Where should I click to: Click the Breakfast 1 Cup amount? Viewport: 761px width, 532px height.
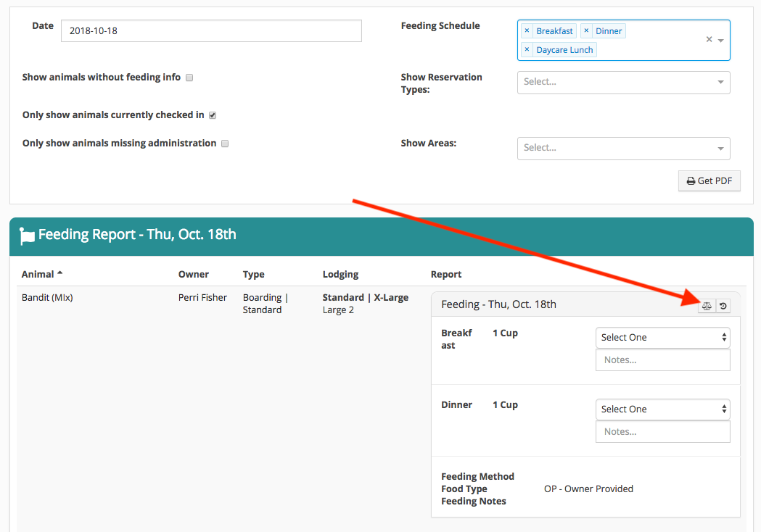505,333
